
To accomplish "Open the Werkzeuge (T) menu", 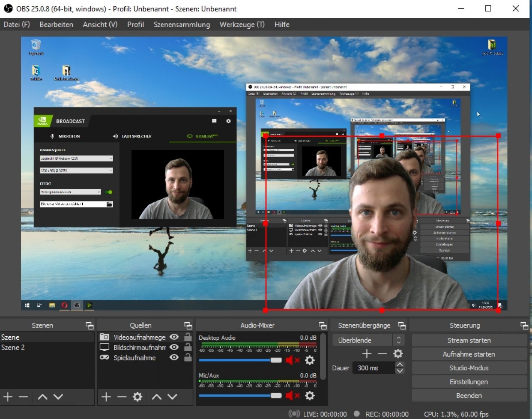I will pyautogui.click(x=242, y=25).
